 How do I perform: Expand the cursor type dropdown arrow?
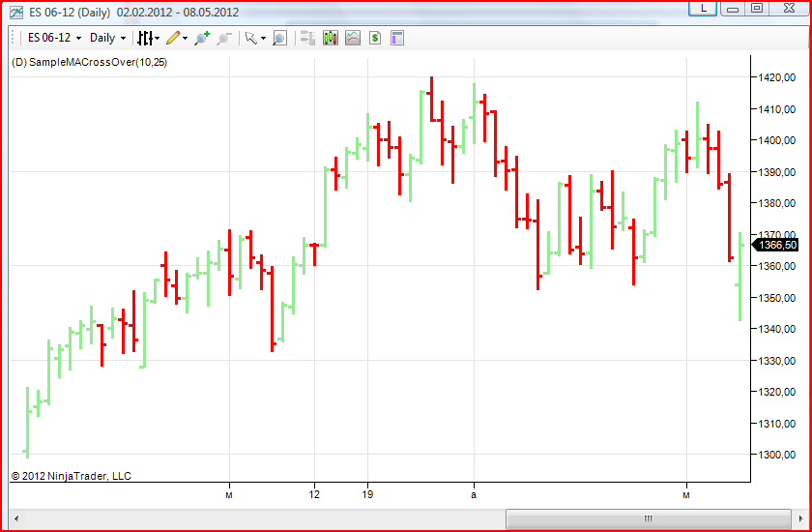[x=264, y=39]
